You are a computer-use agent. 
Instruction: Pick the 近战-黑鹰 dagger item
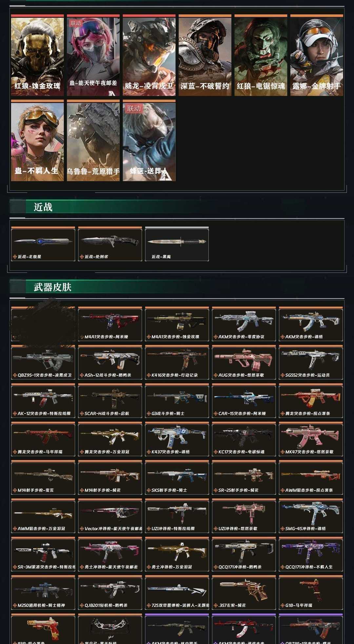click(177, 244)
